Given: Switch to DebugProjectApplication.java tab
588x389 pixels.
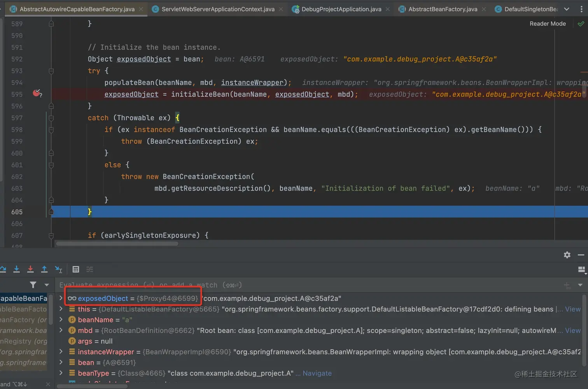Looking at the screenshot, I should (x=341, y=9).
